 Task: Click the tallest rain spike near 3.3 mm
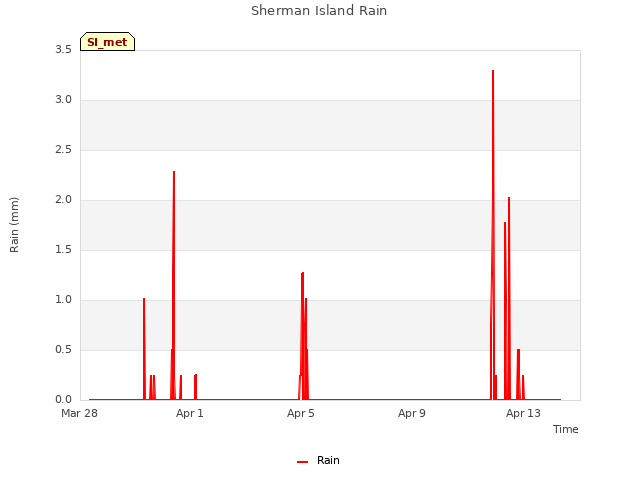click(493, 235)
